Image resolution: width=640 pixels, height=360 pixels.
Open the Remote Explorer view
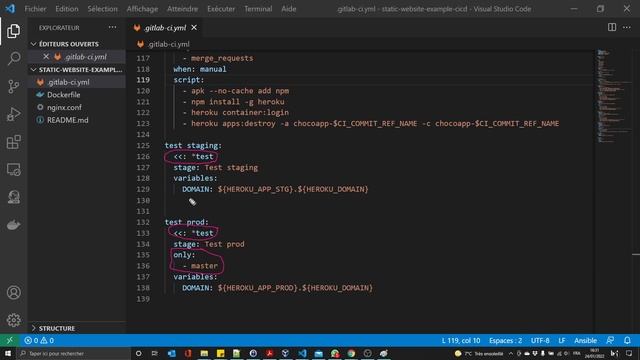[13, 169]
